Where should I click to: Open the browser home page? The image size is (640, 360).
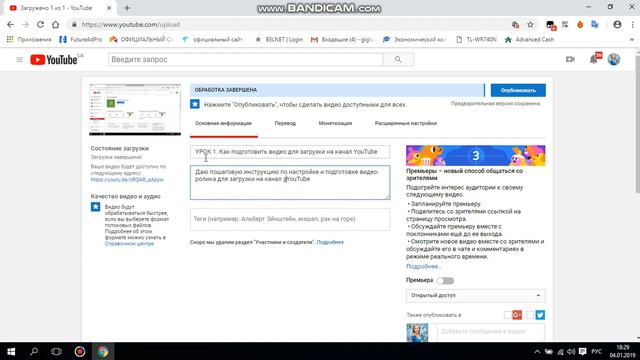point(56,24)
